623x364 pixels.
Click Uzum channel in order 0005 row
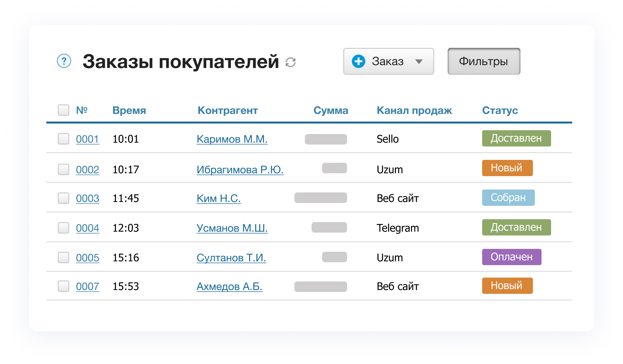[390, 258]
